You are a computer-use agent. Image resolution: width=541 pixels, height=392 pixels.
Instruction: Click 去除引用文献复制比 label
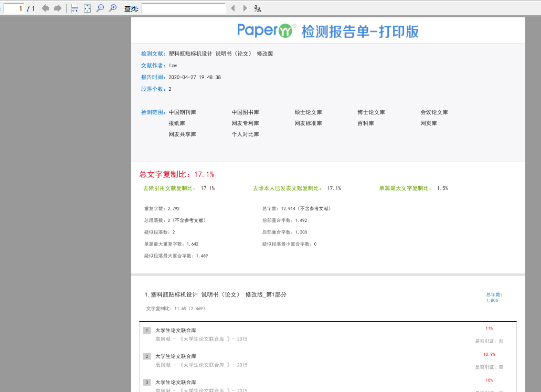point(169,188)
